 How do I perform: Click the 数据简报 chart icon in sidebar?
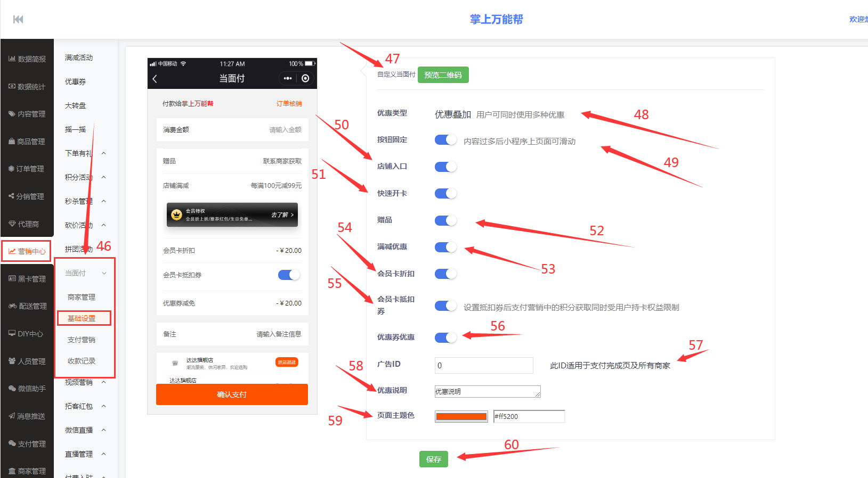coord(12,59)
